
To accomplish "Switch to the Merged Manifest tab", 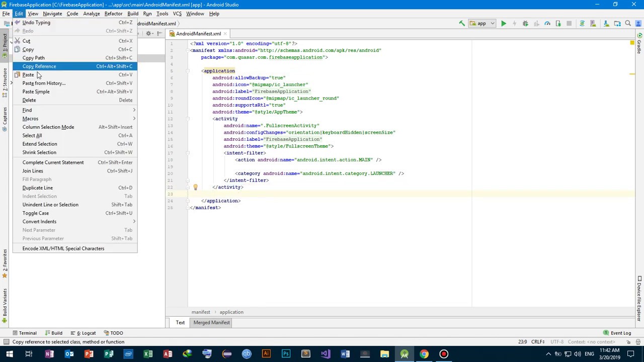I will [x=211, y=323].
